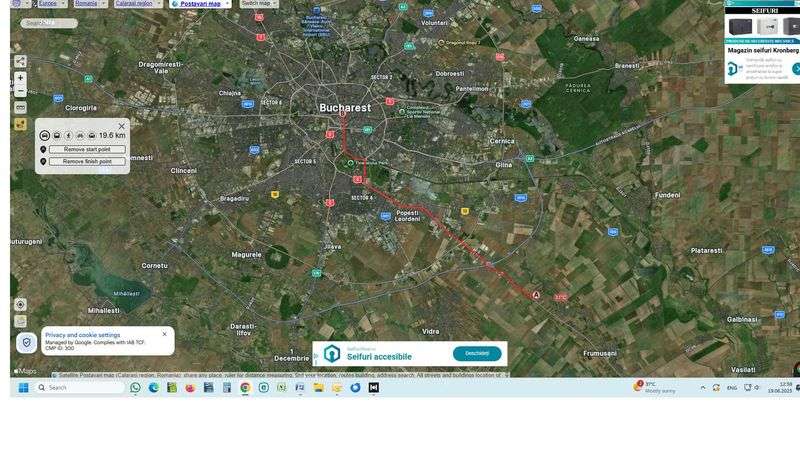Image resolution: width=800 pixels, height=450 pixels.
Task: Click the Pantelimon town label
Action: [471, 89]
